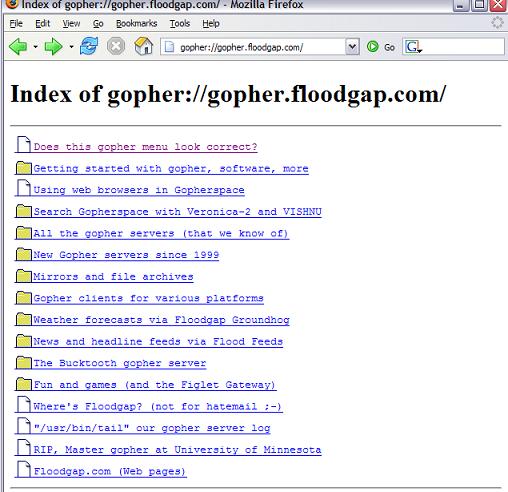This screenshot has height=492, width=508.
Task: Open the Bookmarks menu
Action: click(136, 24)
